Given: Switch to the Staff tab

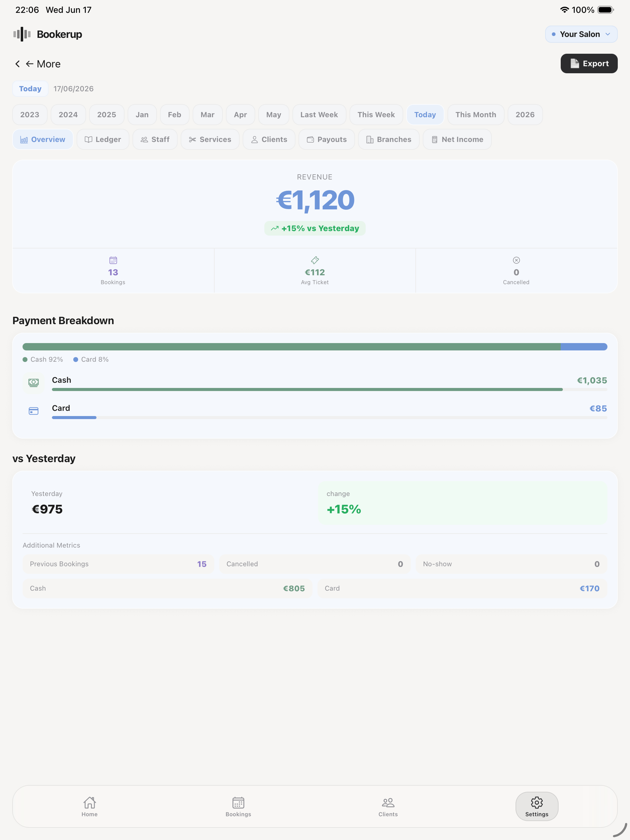Looking at the screenshot, I should click(155, 139).
